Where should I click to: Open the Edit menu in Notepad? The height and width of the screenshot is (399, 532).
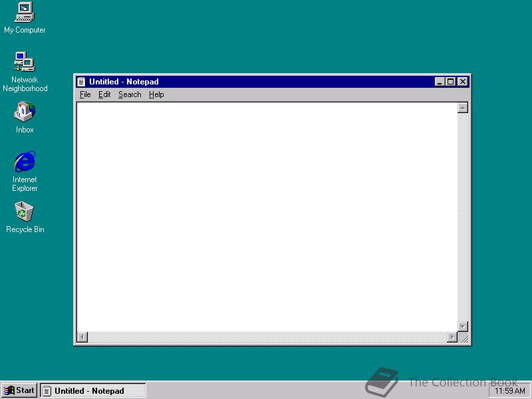click(104, 94)
